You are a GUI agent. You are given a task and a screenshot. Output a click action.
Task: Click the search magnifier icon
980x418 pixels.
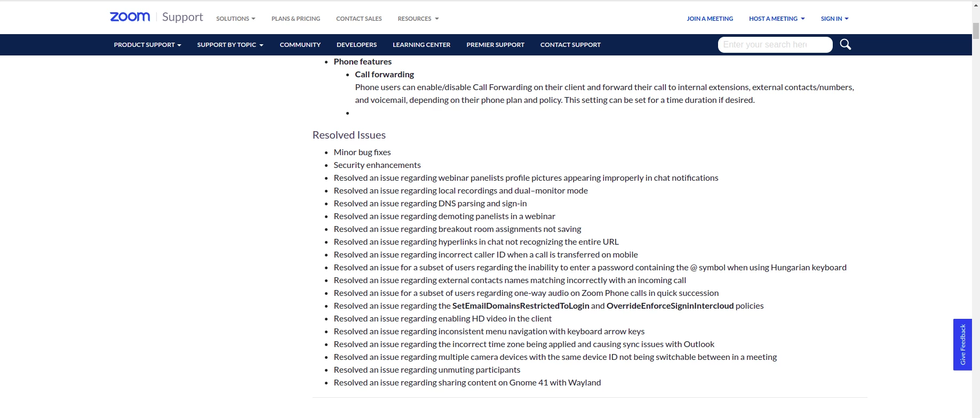click(845, 44)
